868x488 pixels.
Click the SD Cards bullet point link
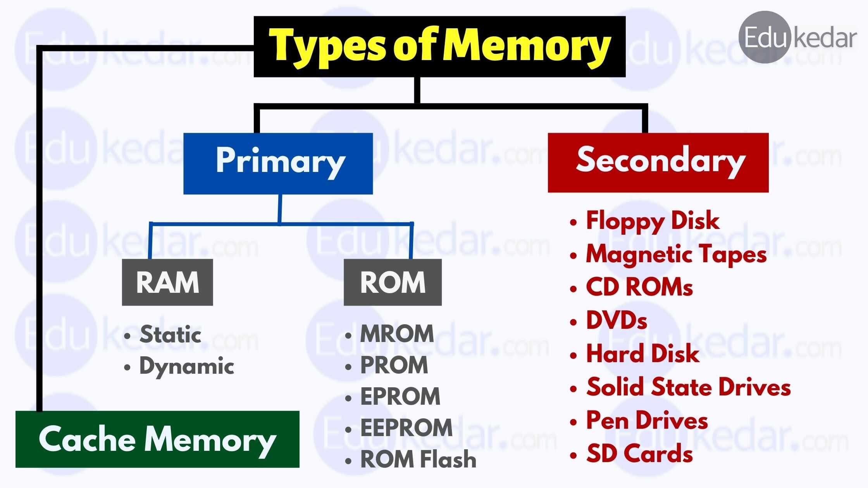click(641, 454)
